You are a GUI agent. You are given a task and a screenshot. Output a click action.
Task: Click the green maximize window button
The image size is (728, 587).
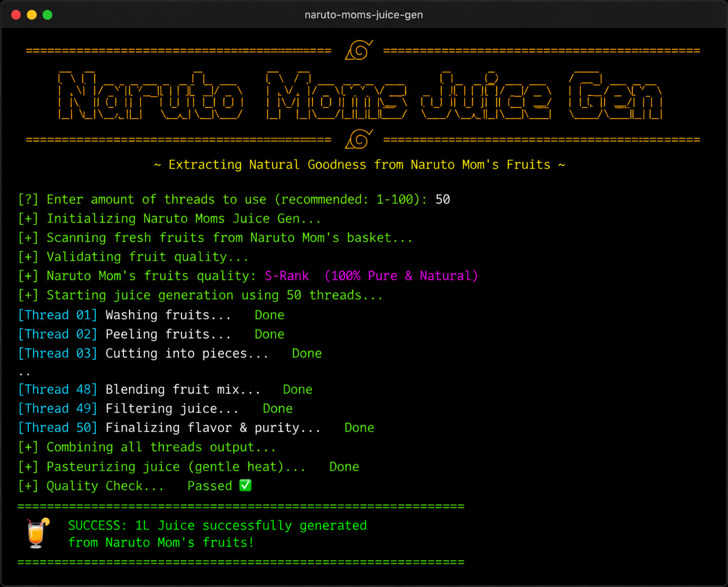[x=47, y=15]
